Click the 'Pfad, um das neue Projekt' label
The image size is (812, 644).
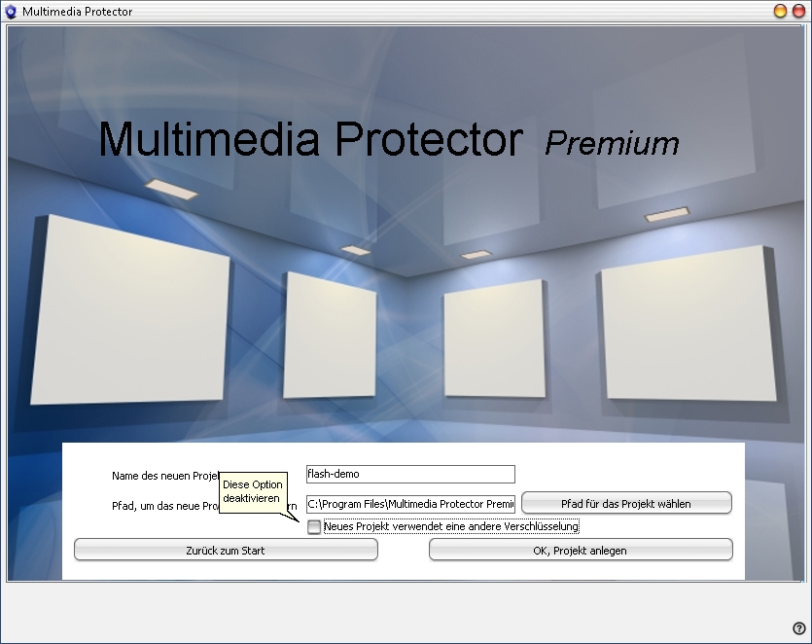click(163, 506)
